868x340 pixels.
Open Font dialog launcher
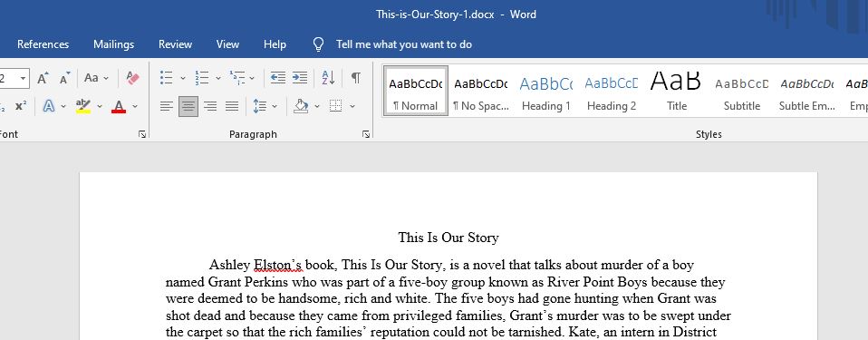click(142, 134)
